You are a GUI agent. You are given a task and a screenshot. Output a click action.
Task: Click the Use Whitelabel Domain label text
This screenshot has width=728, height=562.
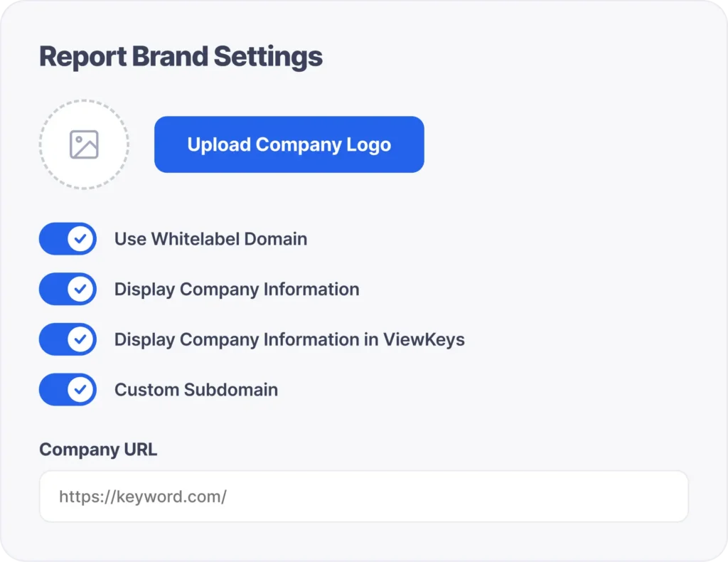(210, 239)
